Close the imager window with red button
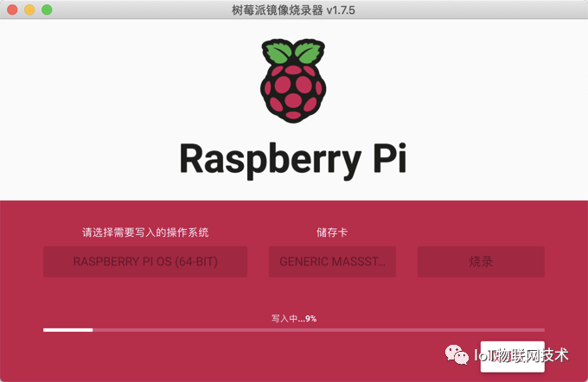Viewport: 588px width, 382px height. pyautogui.click(x=12, y=10)
